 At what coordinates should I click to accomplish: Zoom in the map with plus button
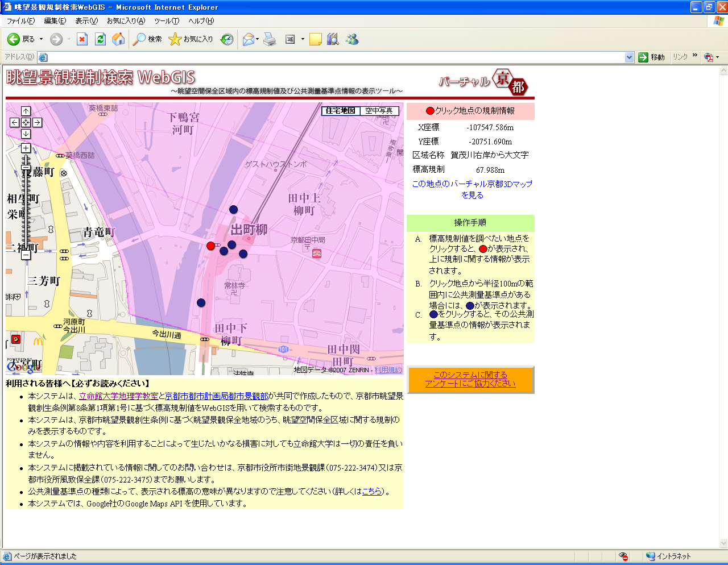pyautogui.click(x=26, y=148)
